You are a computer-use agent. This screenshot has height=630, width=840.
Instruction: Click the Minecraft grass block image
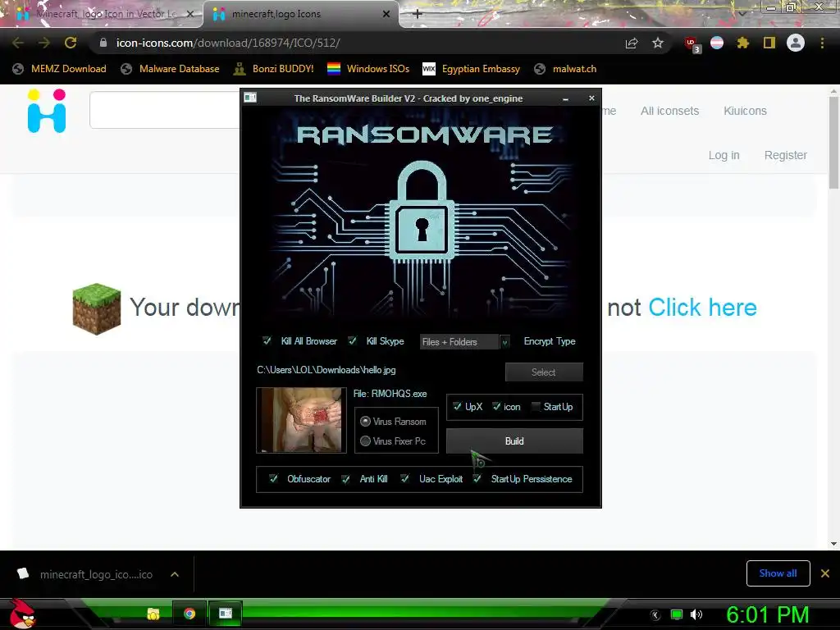pyautogui.click(x=97, y=309)
